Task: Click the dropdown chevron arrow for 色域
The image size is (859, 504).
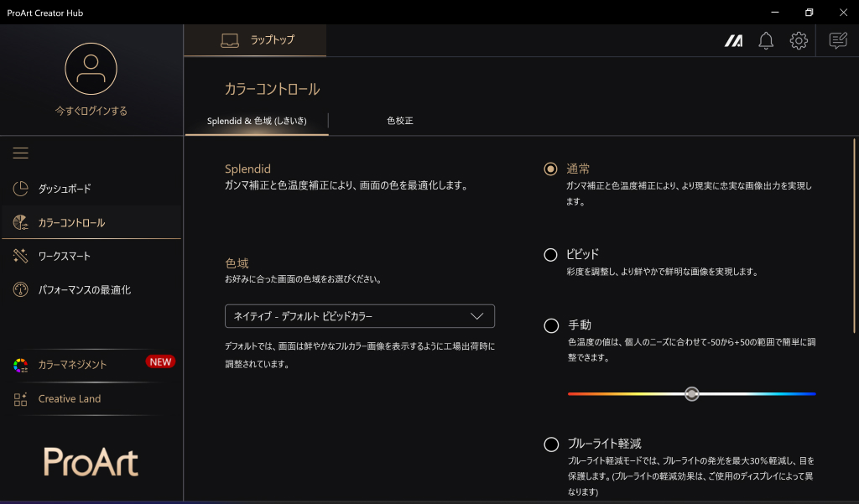Action: coord(476,316)
